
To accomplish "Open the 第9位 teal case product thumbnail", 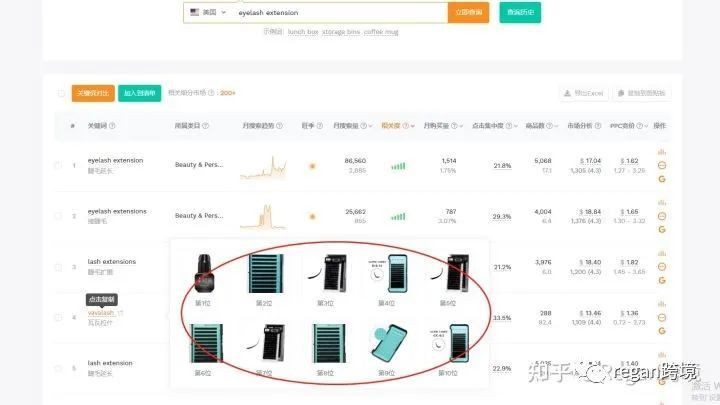I will [x=388, y=343].
